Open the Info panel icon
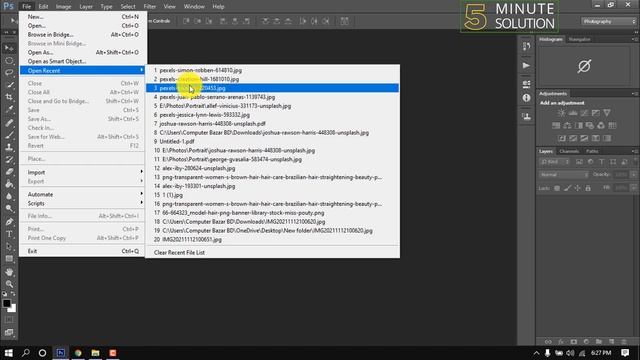The height and width of the screenshot is (360, 640). coord(526,98)
